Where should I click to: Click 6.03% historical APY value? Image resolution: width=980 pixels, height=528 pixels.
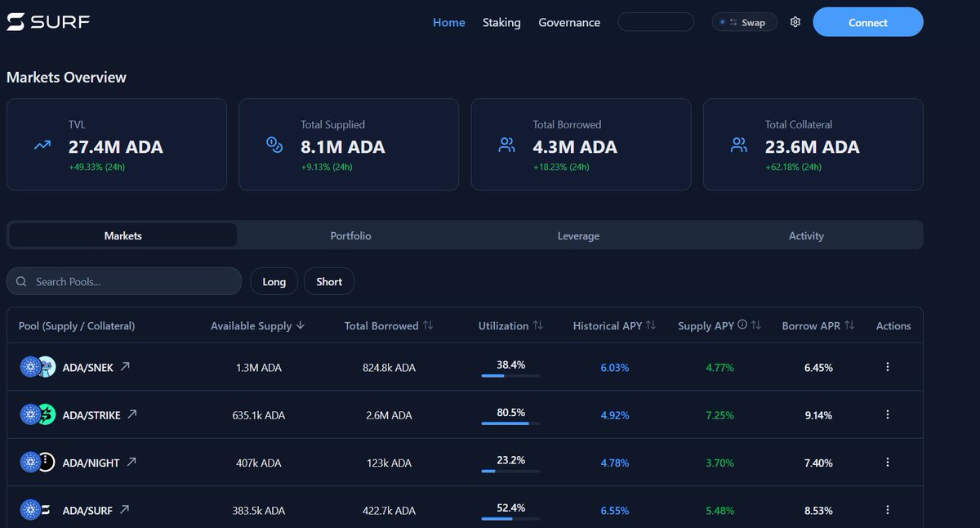coord(615,368)
